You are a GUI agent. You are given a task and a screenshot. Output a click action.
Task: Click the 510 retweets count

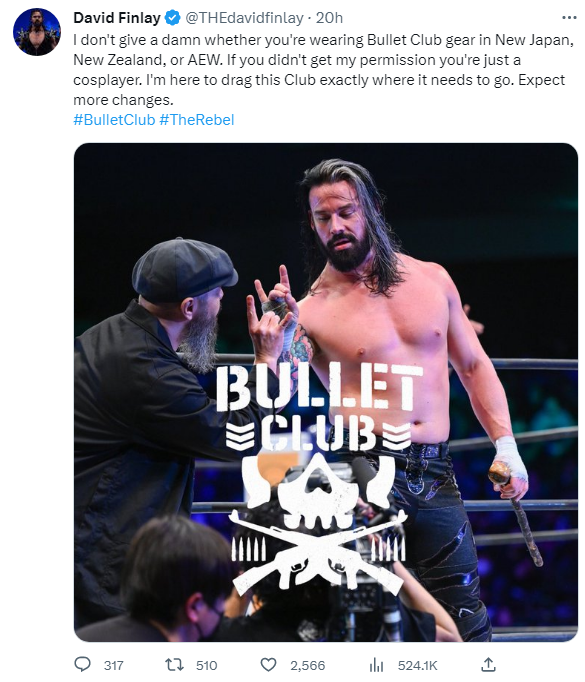point(207,665)
